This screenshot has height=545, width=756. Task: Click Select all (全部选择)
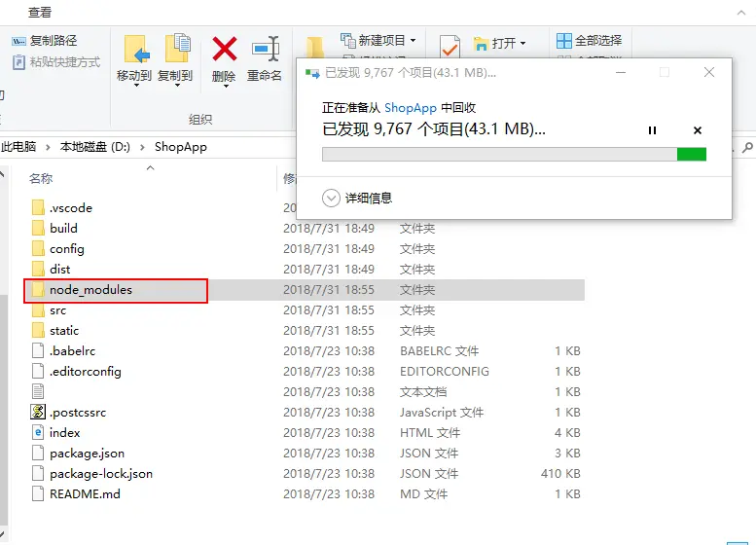pos(590,41)
